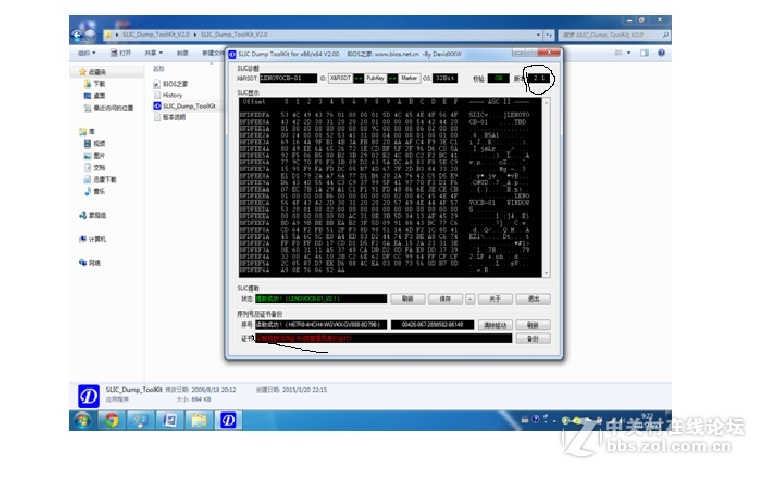Launch Google Chrome from the taskbar
The image size is (768, 480).
tap(111, 420)
